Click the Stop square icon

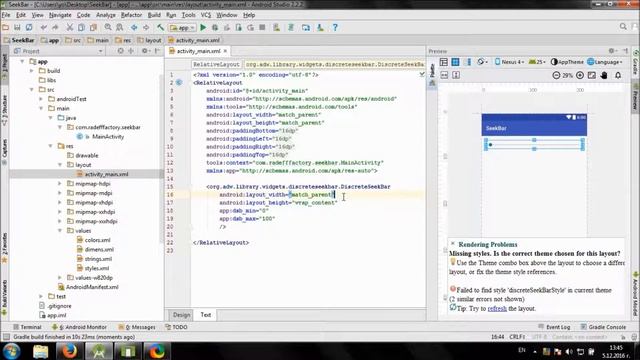click(x=262, y=27)
